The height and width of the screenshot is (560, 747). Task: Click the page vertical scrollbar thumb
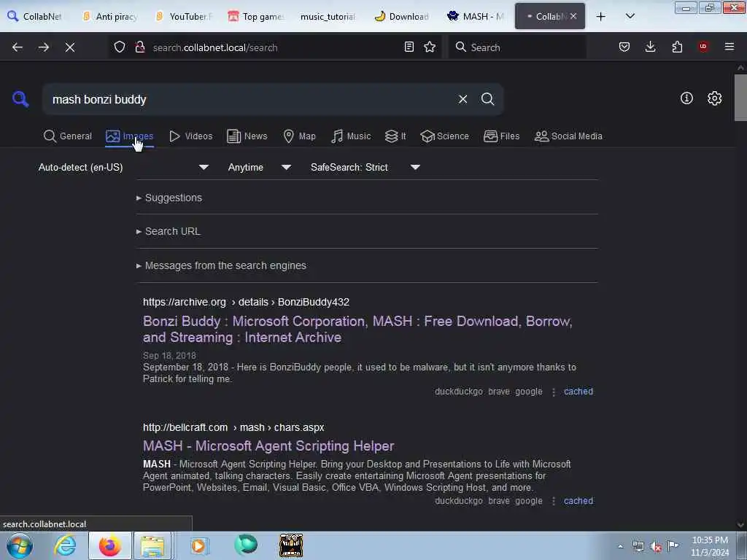(x=740, y=98)
